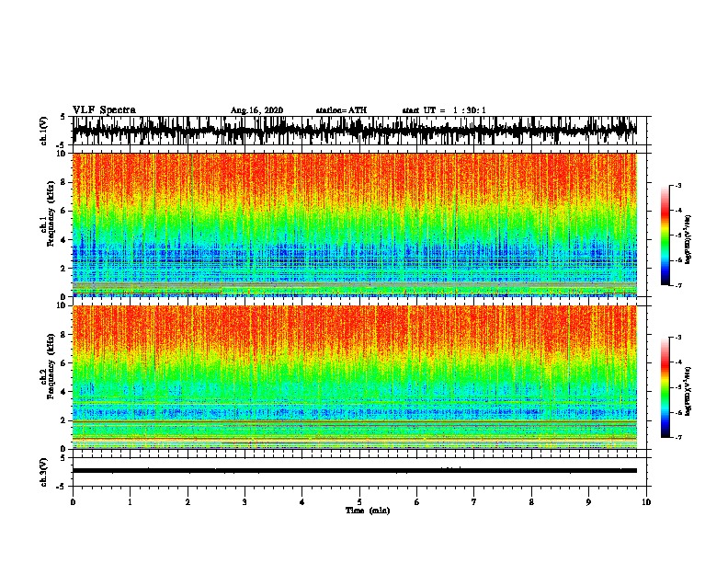
Task: Click the lower color bar's log(PSD) label
Action: point(688,391)
